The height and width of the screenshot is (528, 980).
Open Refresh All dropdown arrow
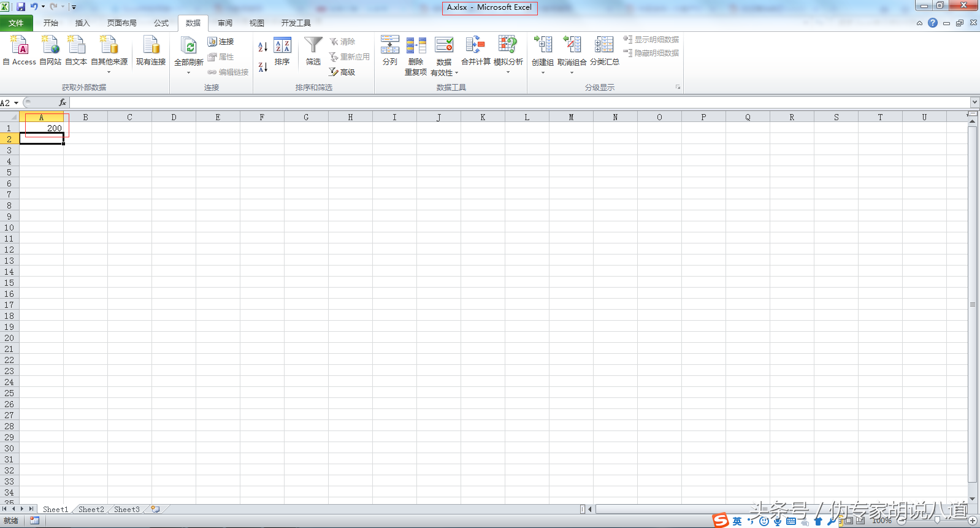click(x=189, y=72)
